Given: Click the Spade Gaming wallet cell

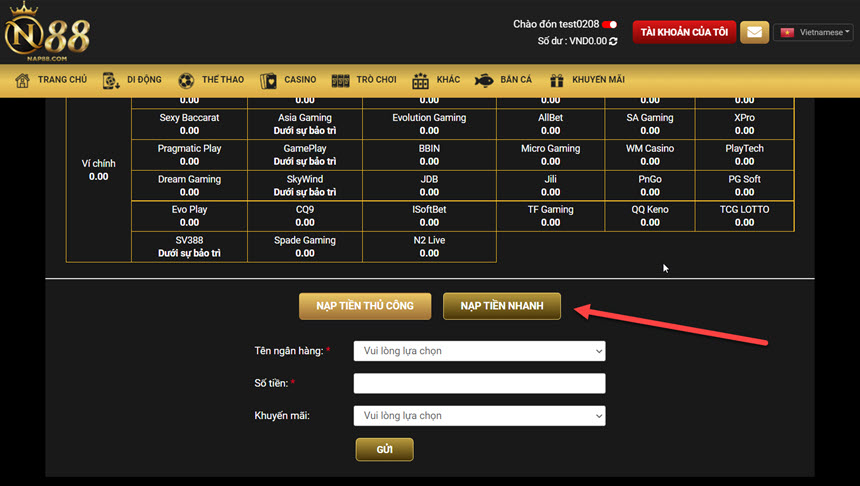Looking at the screenshot, I should pos(305,247).
